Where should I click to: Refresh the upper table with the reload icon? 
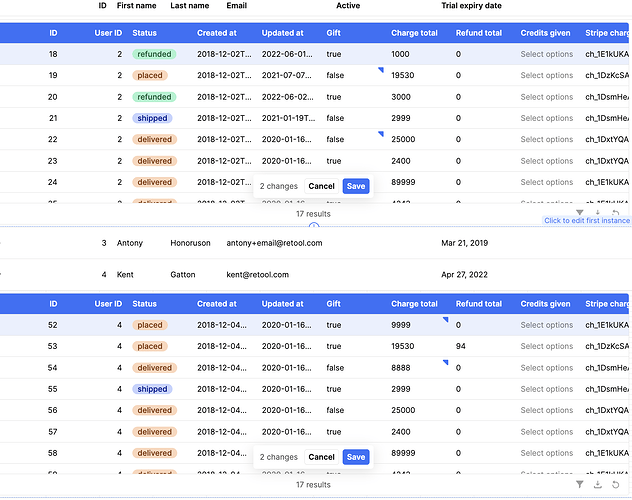(x=616, y=212)
